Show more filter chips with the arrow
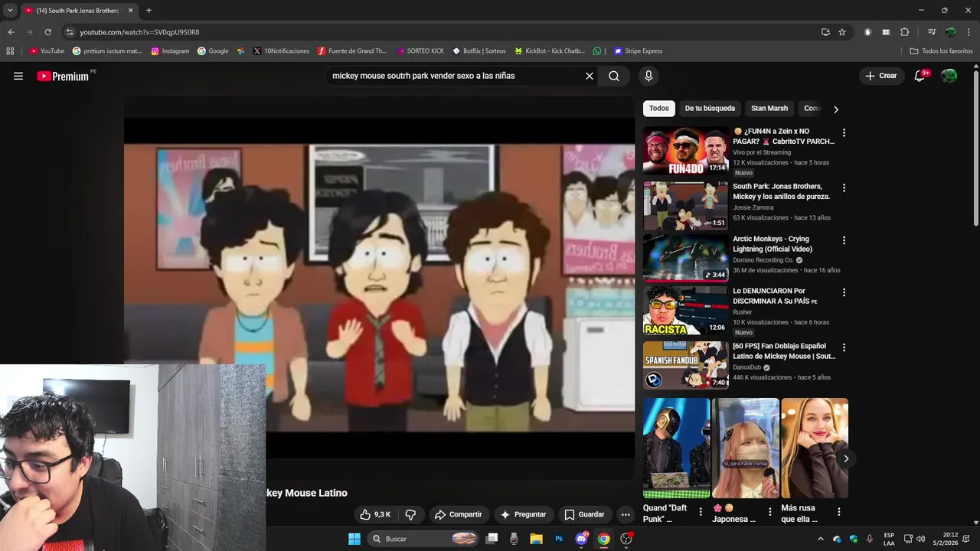This screenshot has height=551, width=980. pos(835,109)
